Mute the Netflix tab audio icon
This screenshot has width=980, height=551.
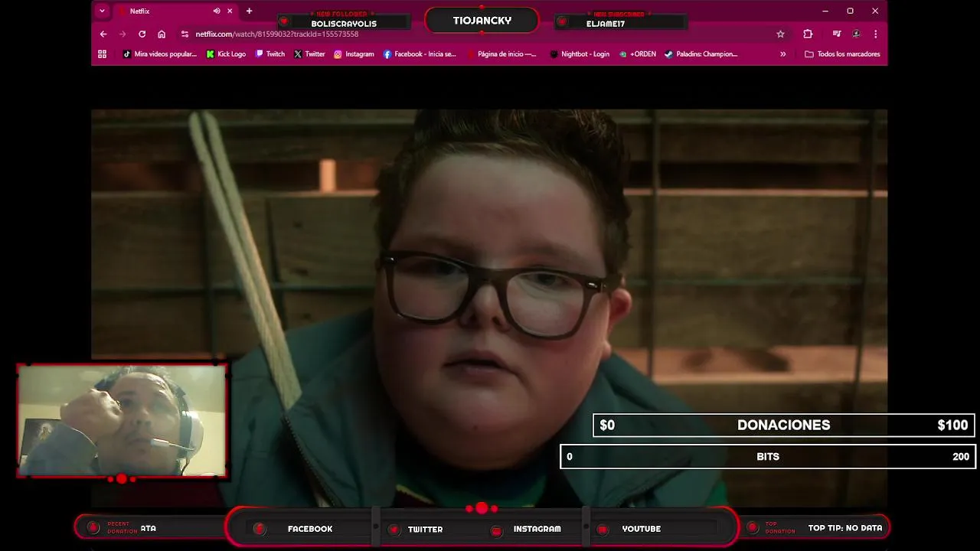217,11
